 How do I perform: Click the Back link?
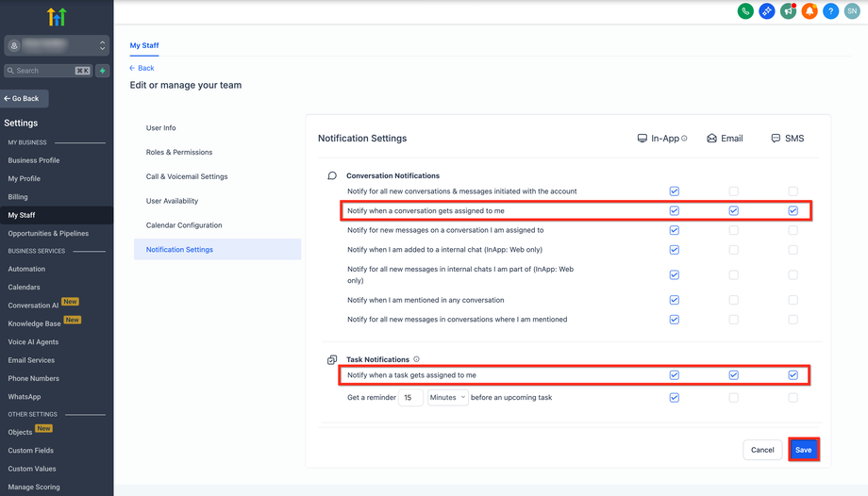[142, 68]
